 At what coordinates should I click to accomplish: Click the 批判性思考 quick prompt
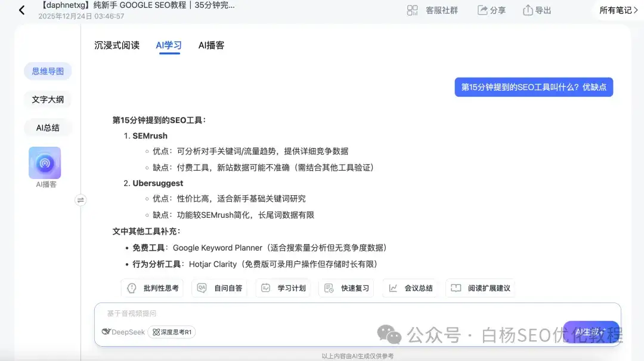pyautogui.click(x=153, y=288)
